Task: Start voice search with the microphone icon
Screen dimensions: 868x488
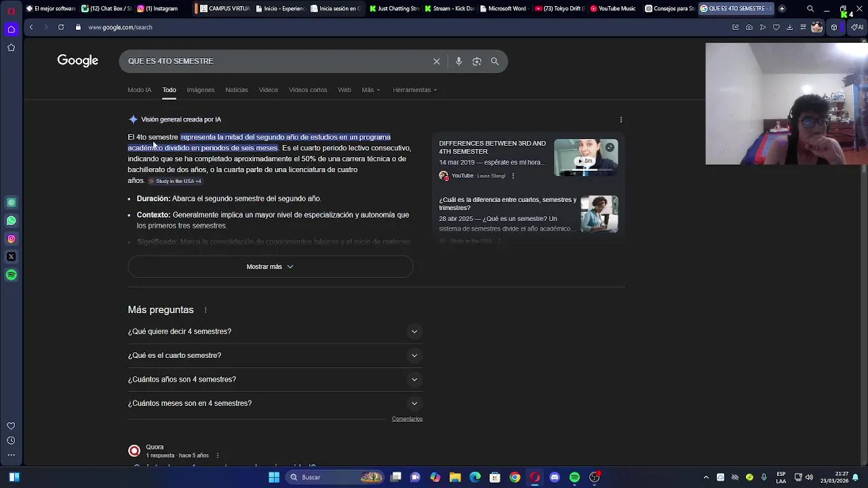Action: 458,61
